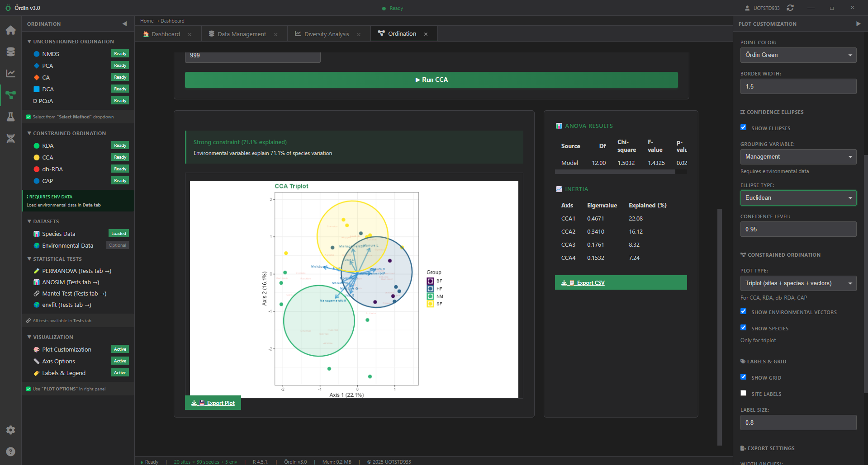Open the Point Color dropdown

pyautogui.click(x=798, y=55)
